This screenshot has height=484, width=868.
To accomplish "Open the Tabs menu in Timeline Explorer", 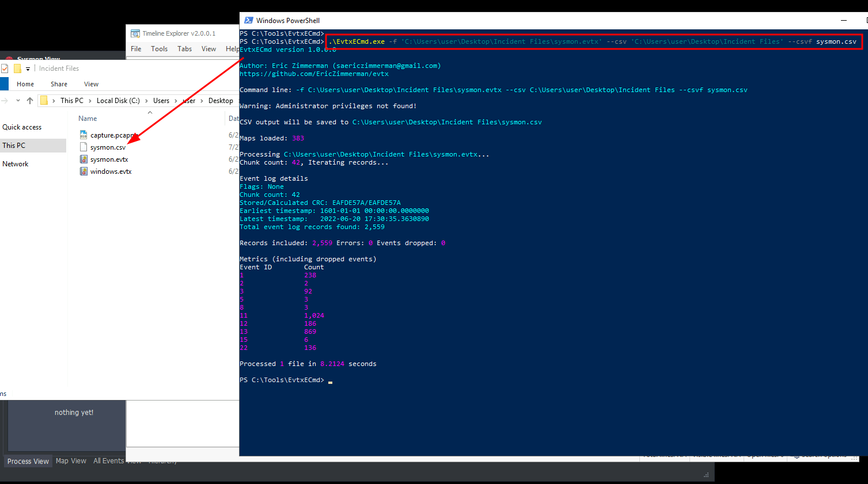I will click(185, 49).
